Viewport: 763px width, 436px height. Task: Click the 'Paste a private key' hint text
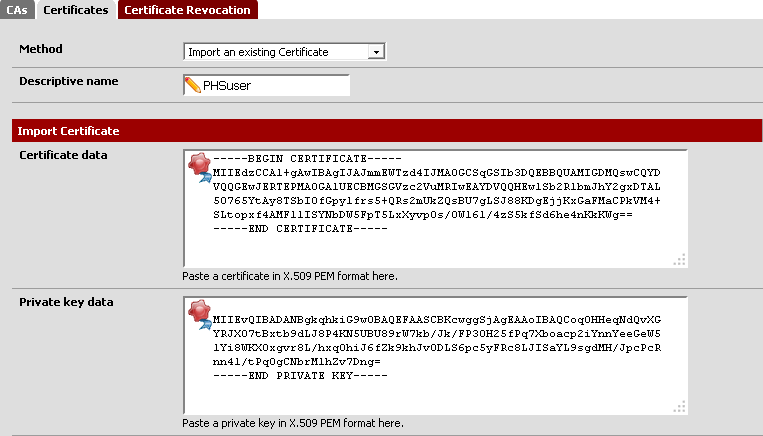coord(293,424)
